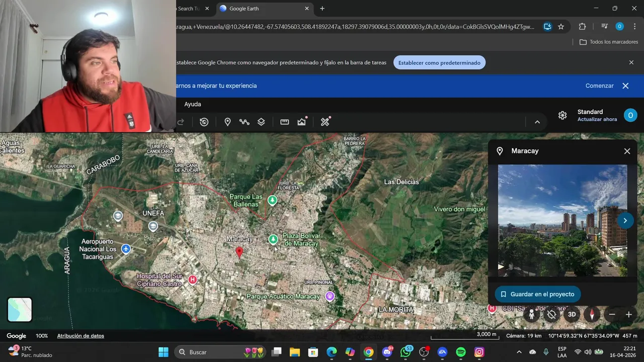Open the Todos los marcadores folder
644x362 pixels.
(x=609, y=42)
